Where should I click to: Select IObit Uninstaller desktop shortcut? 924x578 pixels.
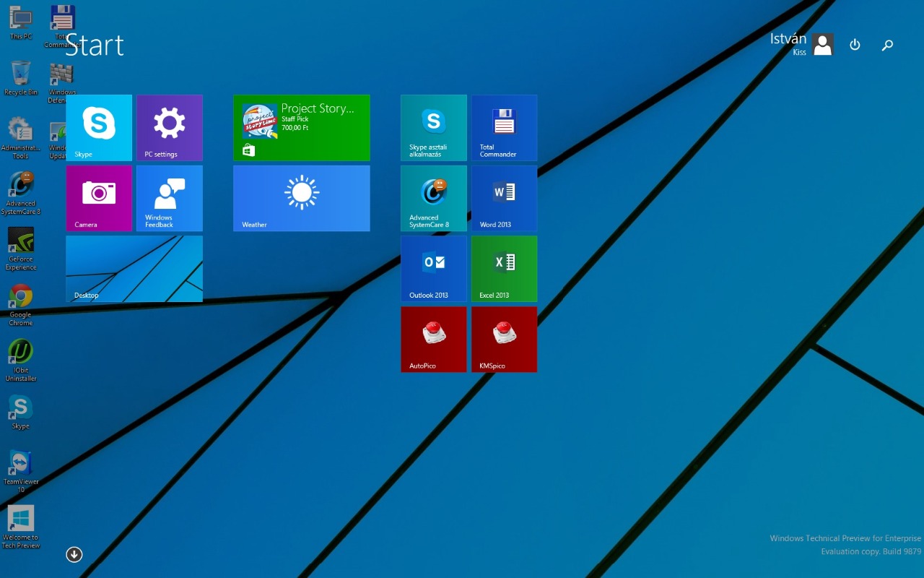coord(21,361)
